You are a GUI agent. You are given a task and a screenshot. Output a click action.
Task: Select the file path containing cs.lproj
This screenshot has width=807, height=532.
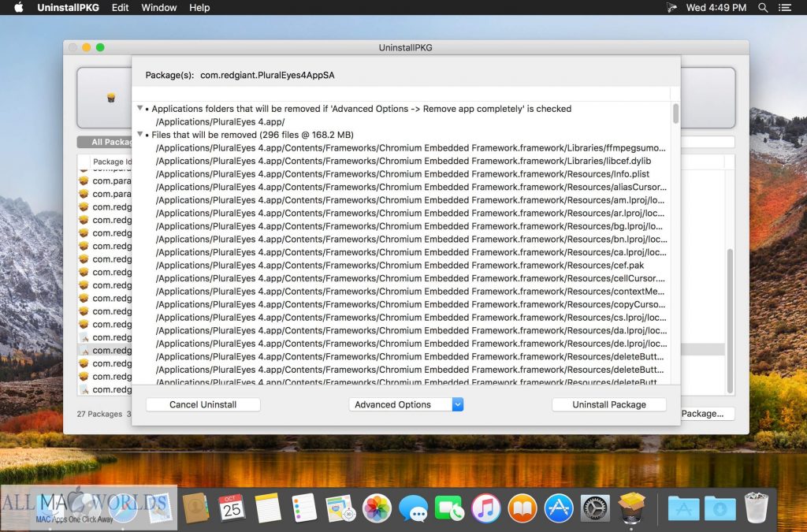411,318
